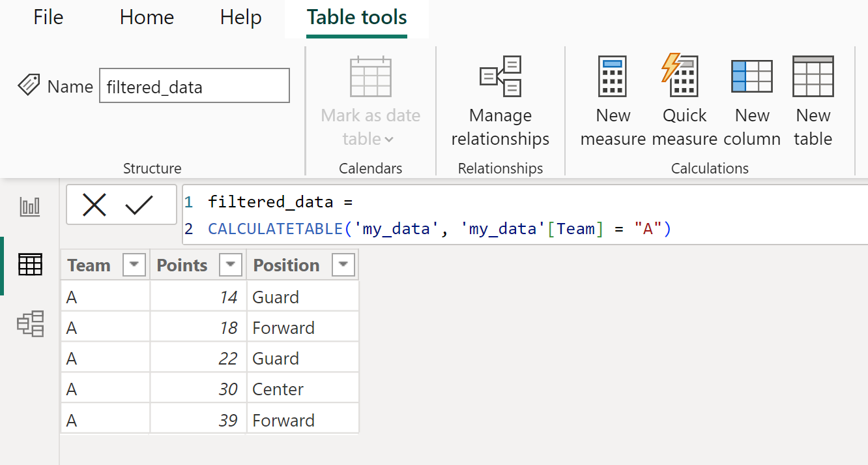This screenshot has height=465, width=868.
Task: Switch to the Home tab
Action: tap(147, 17)
